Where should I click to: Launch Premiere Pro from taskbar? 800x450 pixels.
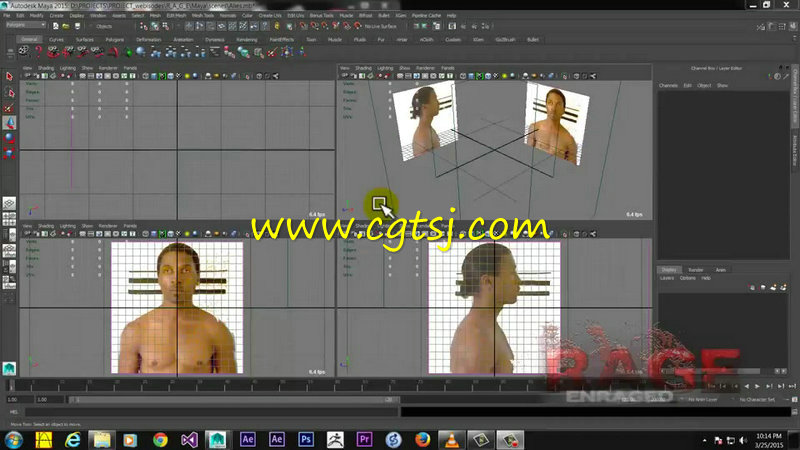[x=364, y=439]
